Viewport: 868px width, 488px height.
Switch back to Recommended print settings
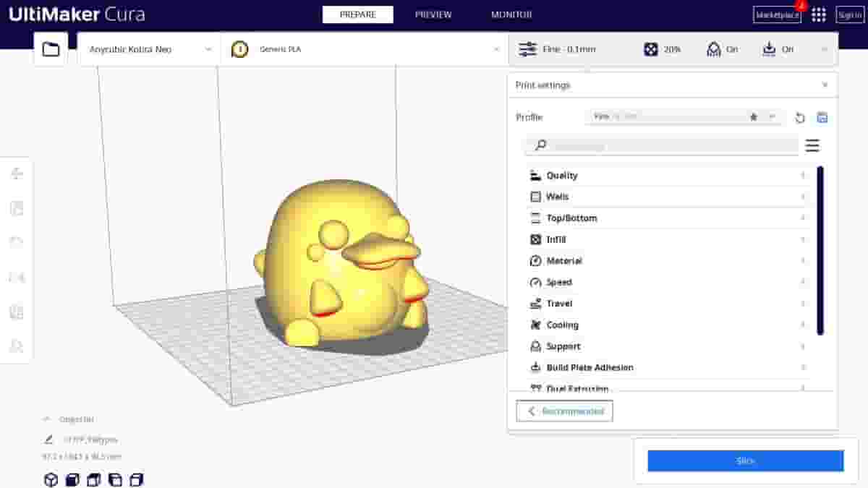[x=564, y=411]
